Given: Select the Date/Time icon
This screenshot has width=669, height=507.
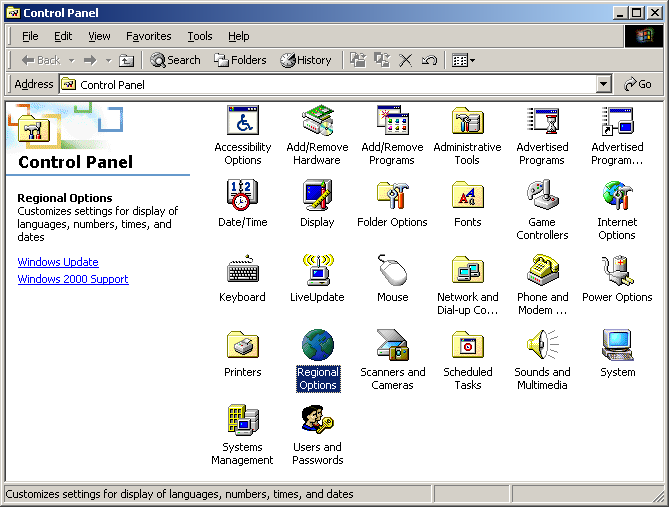Looking at the screenshot, I should tap(243, 195).
